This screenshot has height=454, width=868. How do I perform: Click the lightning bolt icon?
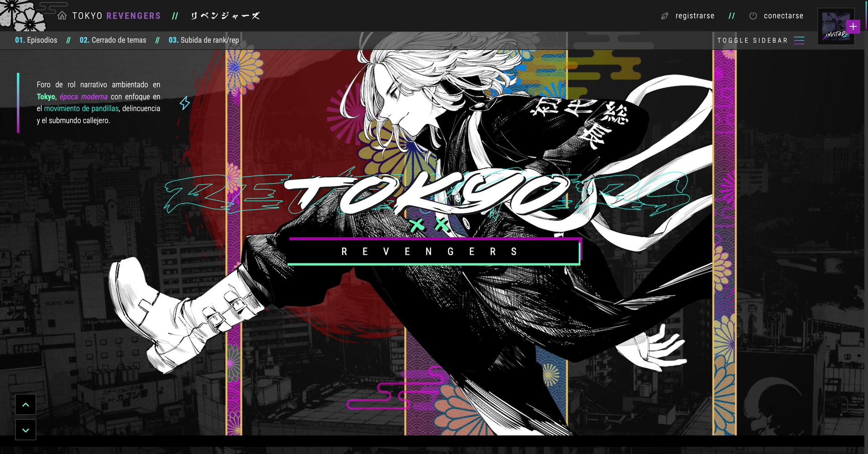point(184,103)
